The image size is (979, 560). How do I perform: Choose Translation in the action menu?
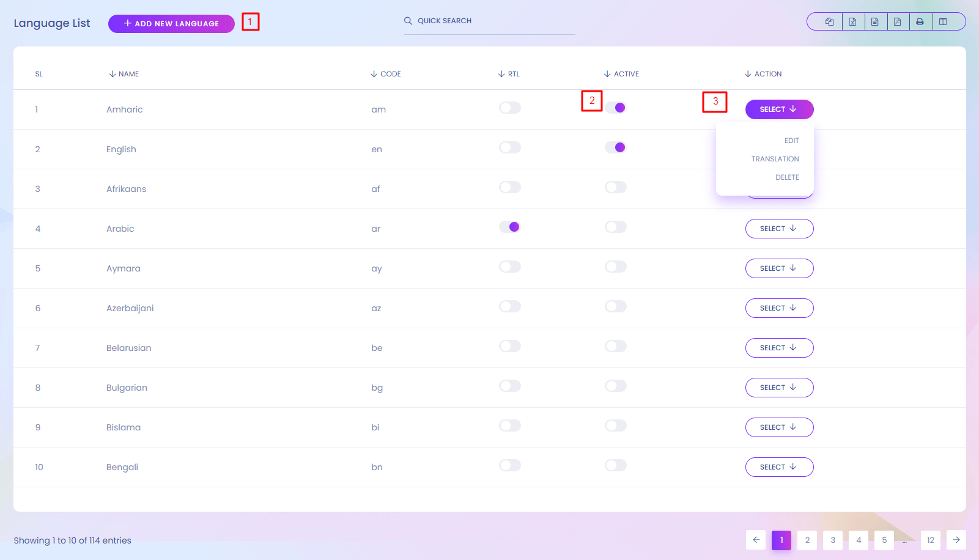tap(775, 159)
